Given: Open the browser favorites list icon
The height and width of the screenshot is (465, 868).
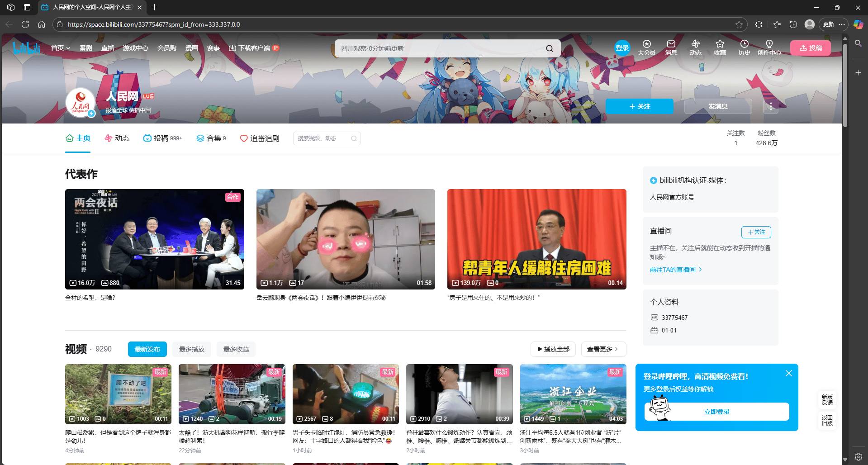Looking at the screenshot, I should point(777,24).
